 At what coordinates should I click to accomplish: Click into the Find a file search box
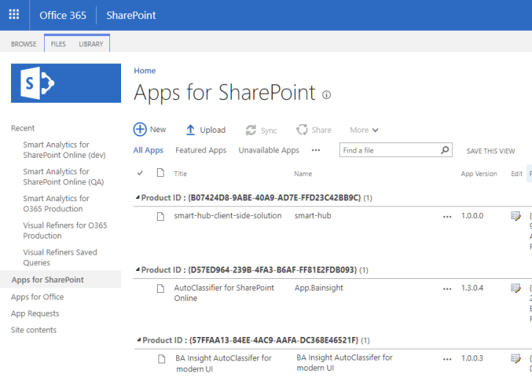tap(389, 150)
